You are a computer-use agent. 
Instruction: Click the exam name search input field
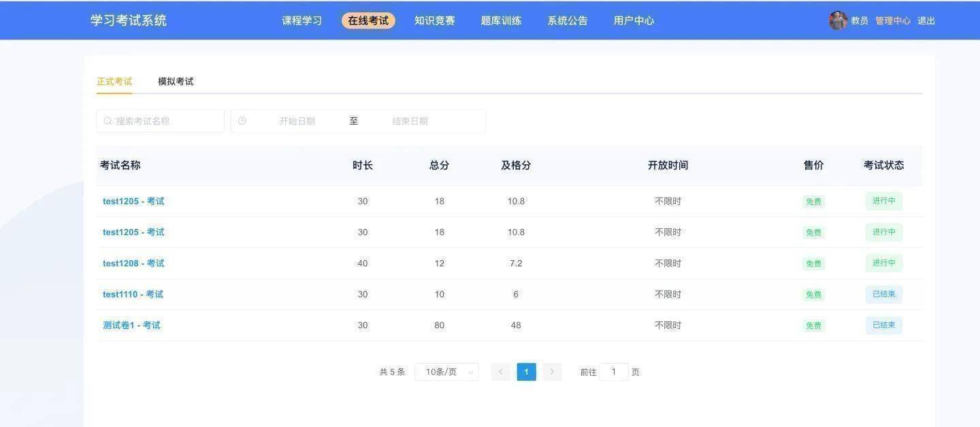click(x=163, y=121)
